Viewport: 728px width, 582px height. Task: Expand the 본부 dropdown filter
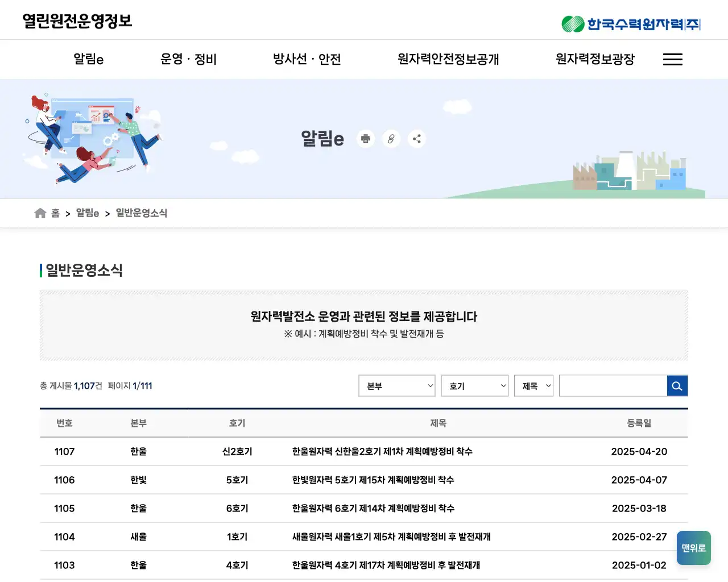[397, 386]
